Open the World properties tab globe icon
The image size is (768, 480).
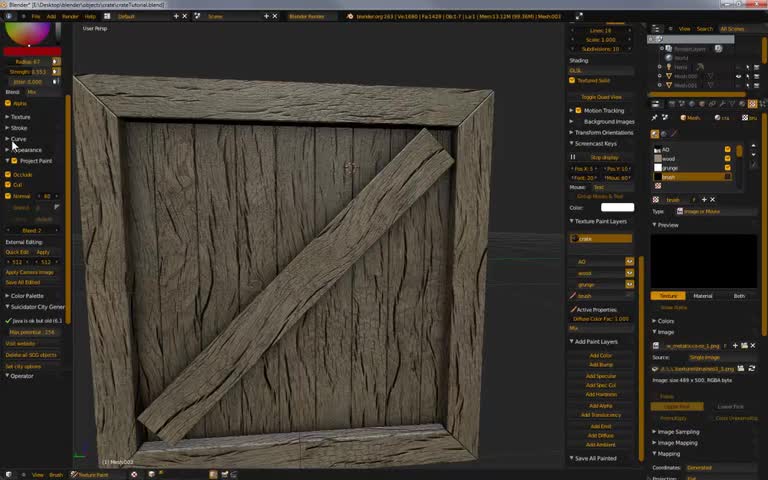[692, 104]
